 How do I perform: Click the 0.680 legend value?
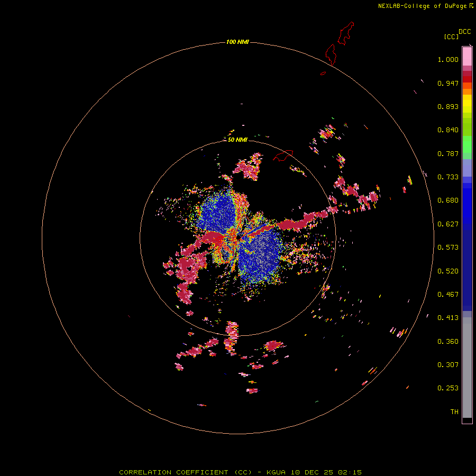[x=448, y=200]
